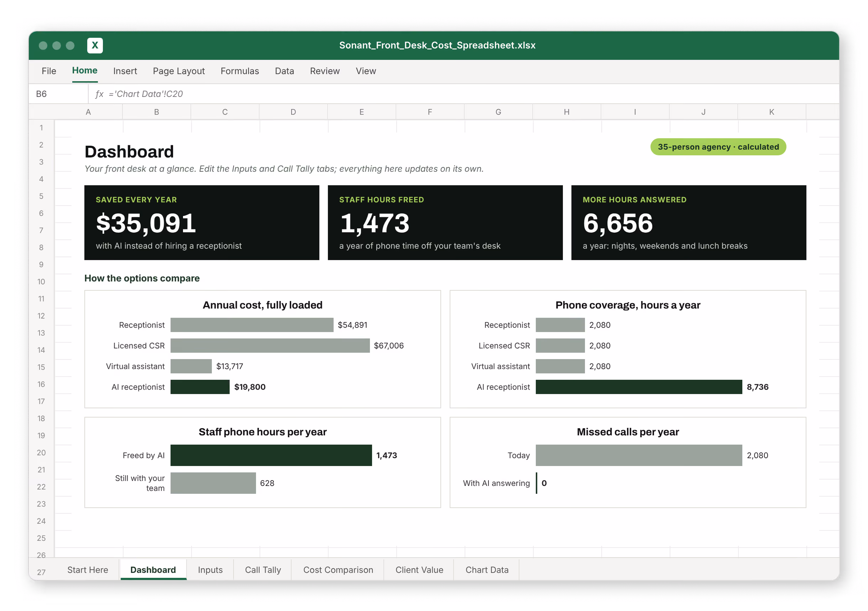Open the Insert ribbon tab
The image size is (868, 611).
125,71
